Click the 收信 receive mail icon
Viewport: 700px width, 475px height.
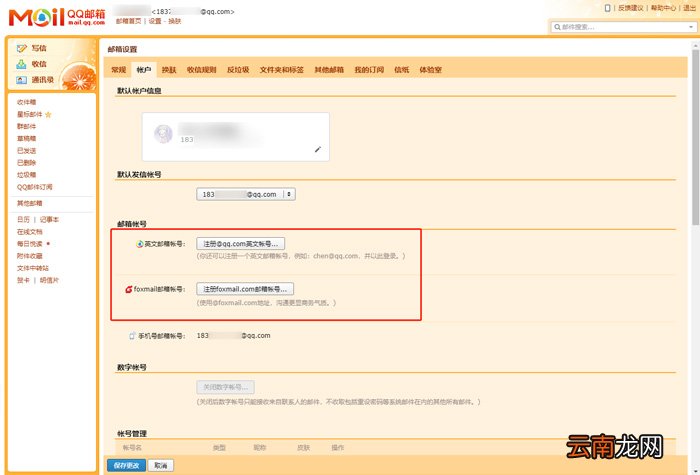tap(21, 64)
